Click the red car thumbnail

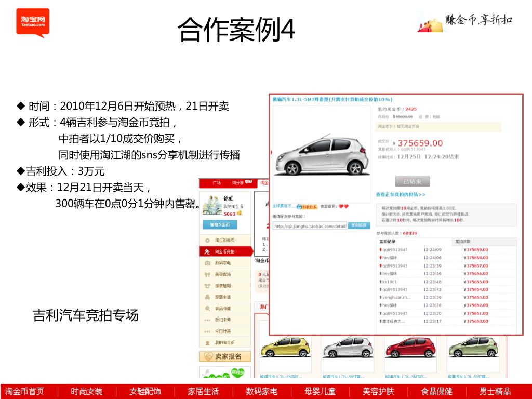pos(410,347)
